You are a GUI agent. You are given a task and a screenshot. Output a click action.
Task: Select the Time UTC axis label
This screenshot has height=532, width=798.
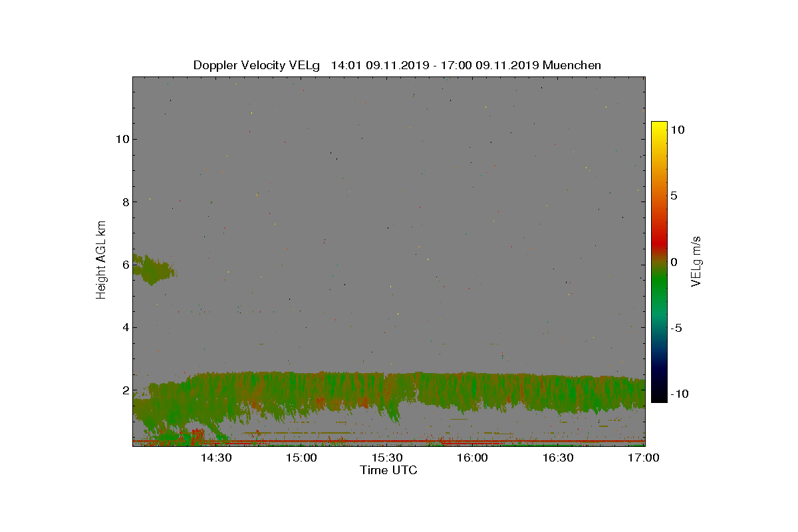point(388,470)
